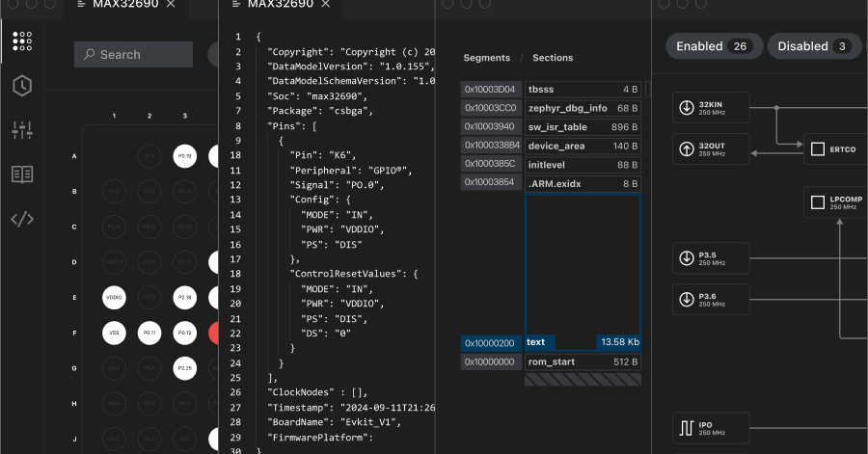Click the code brackets icon in sidebar
868x454 pixels.
pyautogui.click(x=22, y=219)
